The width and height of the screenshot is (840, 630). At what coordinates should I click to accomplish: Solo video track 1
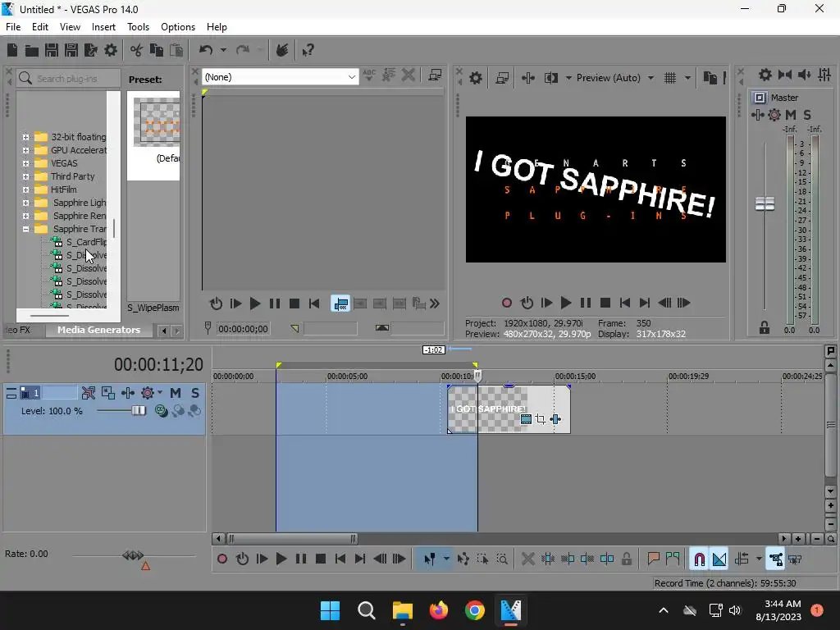pos(195,393)
